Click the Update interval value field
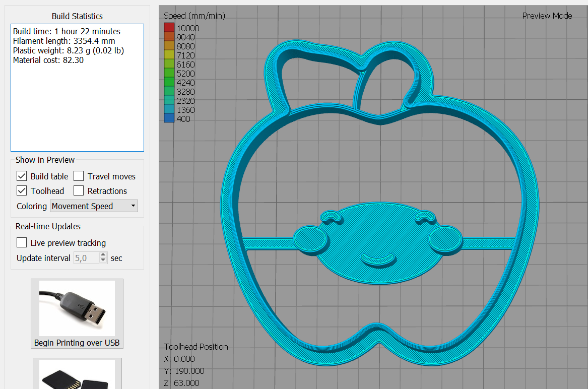 (x=86, y=258)
